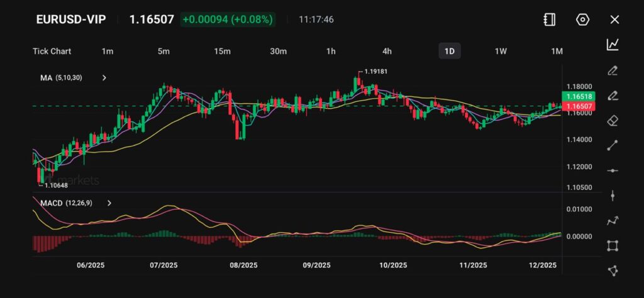The image size is (644, 298).
Task: Select the line chart indicator icon
Action: [613, 44]
